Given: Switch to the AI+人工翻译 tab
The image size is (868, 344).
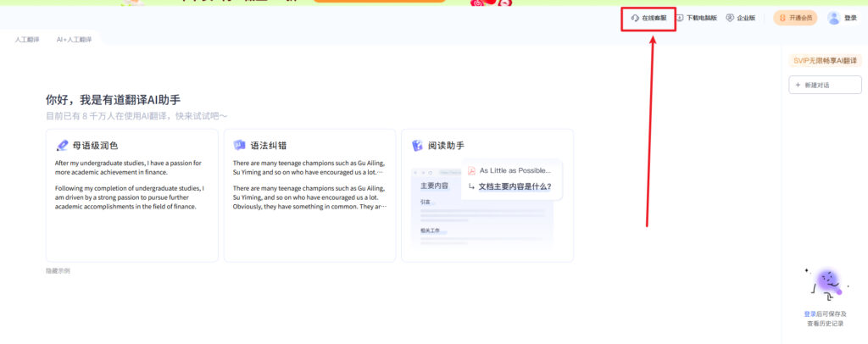Looking at the screenshot, I should click(75, 40).
